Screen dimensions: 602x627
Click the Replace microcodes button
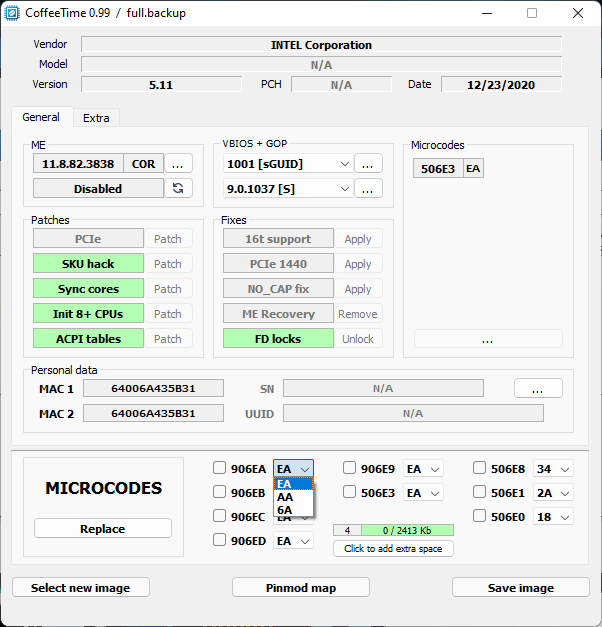point(103,529)
